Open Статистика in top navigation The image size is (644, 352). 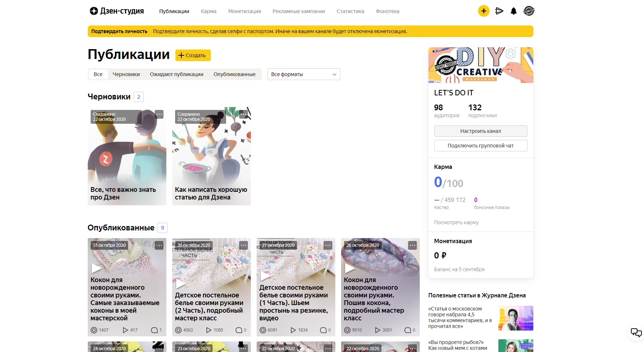[350, 11]
